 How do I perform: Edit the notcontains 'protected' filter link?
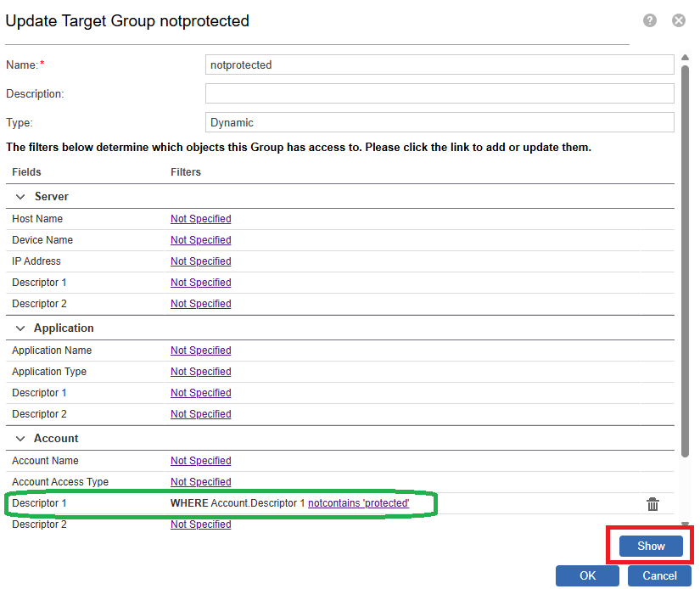[358, 503]
